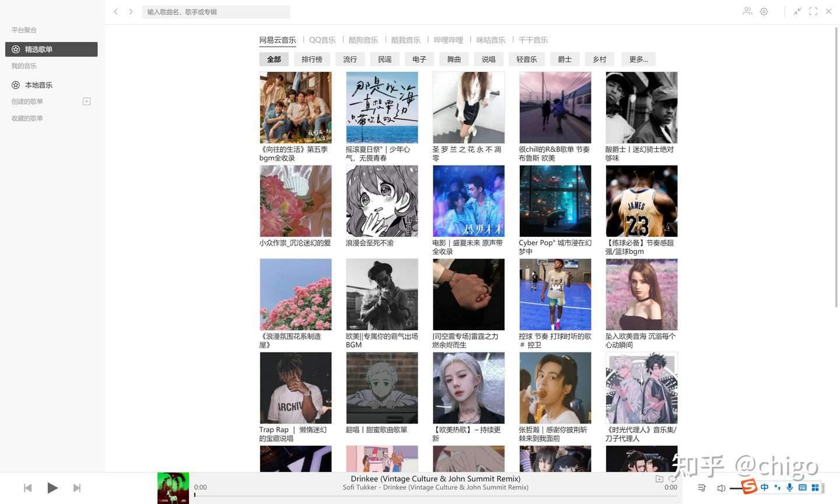Select the 乡村 category filter
The width and height of the screenshot is (840, 504).
(x=600, y=60)
